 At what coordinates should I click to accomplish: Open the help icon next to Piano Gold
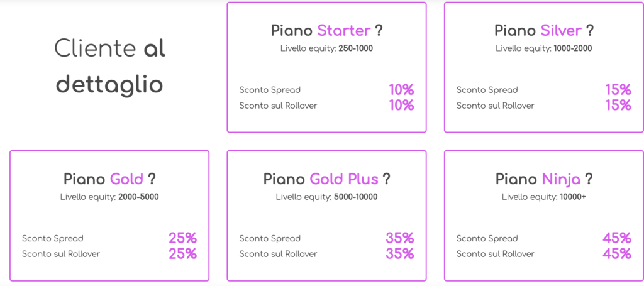click(x=151, y=179)
